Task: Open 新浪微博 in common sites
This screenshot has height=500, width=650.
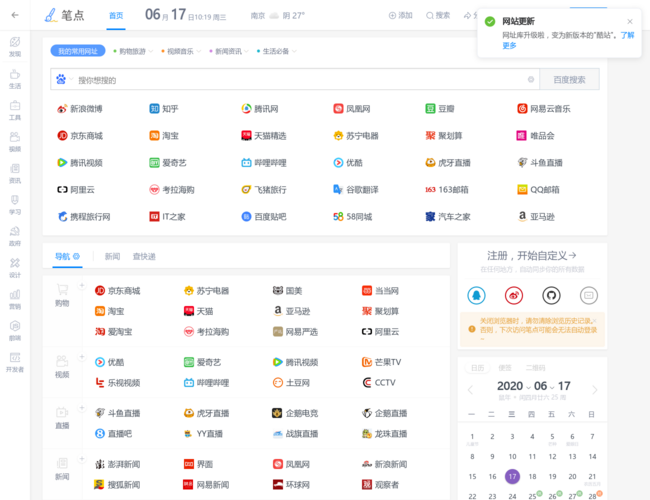Action: [x=80, y=109]
